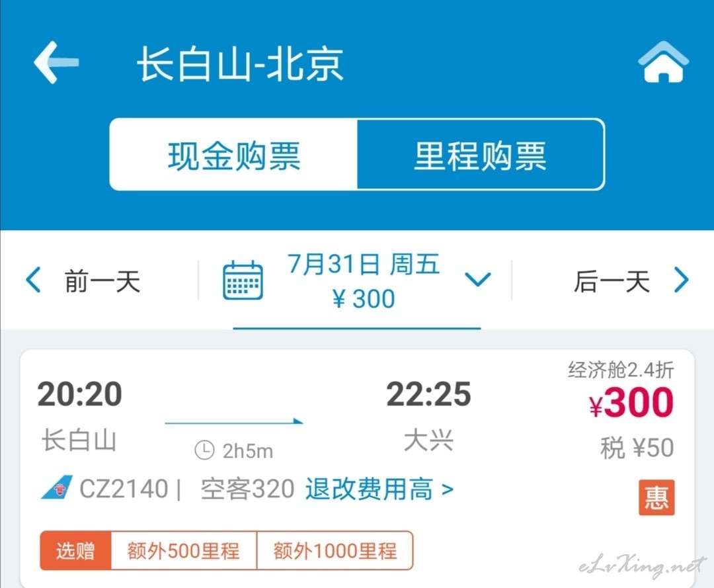Switch to 现金购票 cash purchase
The width and height of the screenshot is (714, 588).
[233, 155]
